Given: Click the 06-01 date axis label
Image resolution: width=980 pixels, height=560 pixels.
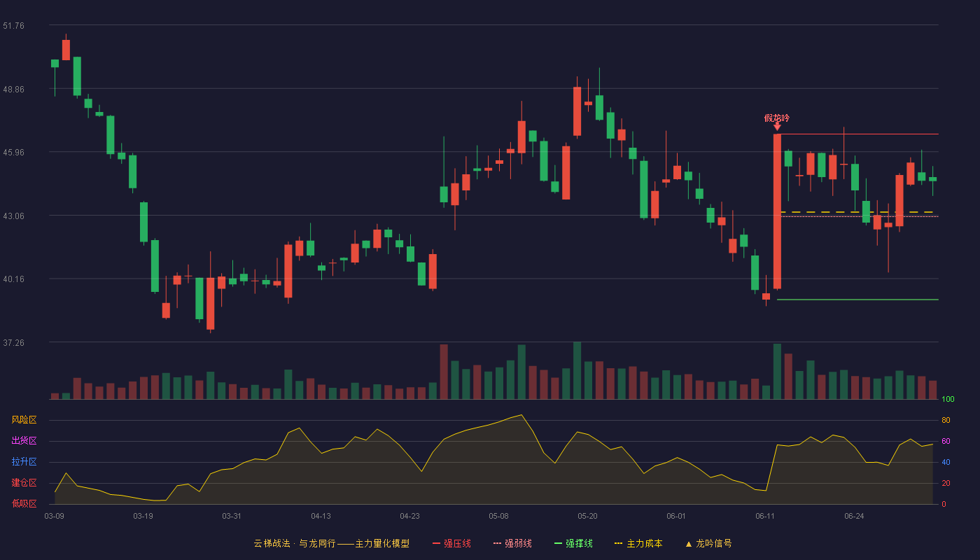Looking at the screenshot, I should (x=676, y=516).
